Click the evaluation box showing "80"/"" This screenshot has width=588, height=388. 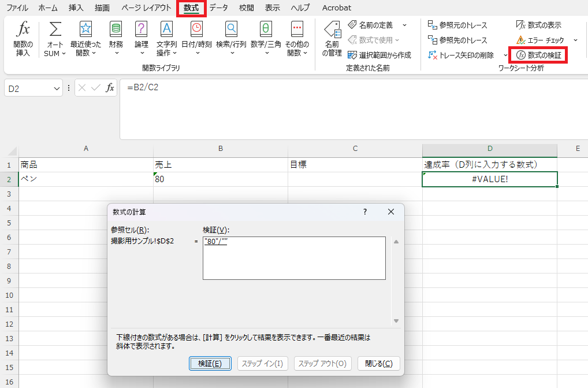(294, 258)
